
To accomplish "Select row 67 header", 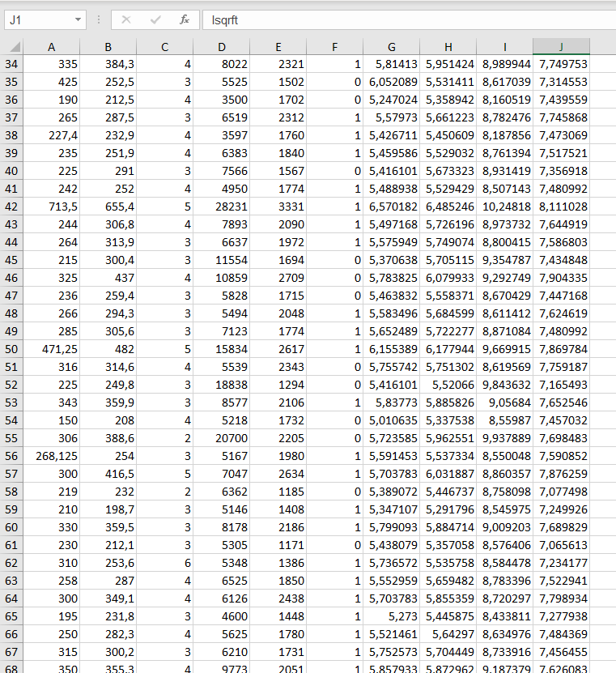I will click(11, 652).
